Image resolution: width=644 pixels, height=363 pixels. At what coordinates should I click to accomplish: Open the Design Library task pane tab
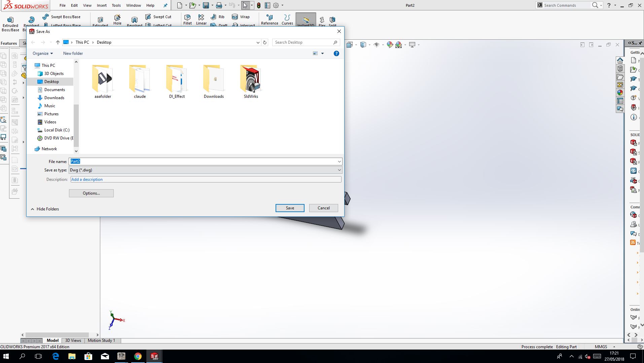[x=620, y=69]
